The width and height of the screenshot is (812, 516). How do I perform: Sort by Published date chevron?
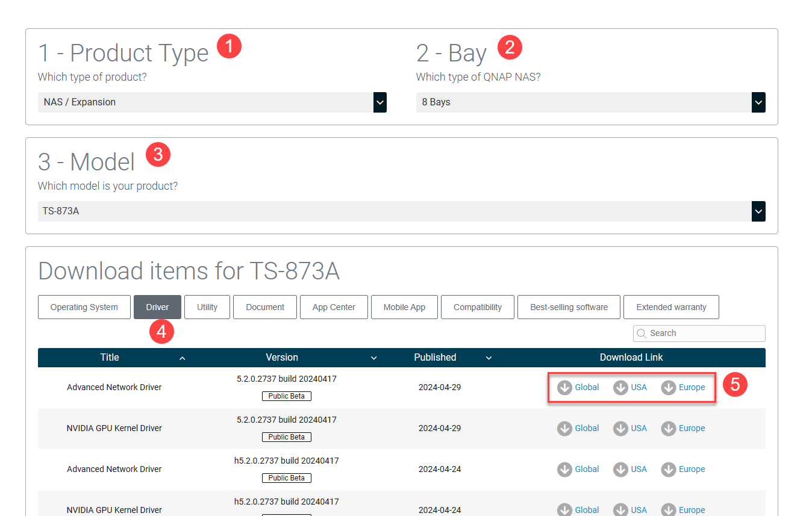click(489, 358)
